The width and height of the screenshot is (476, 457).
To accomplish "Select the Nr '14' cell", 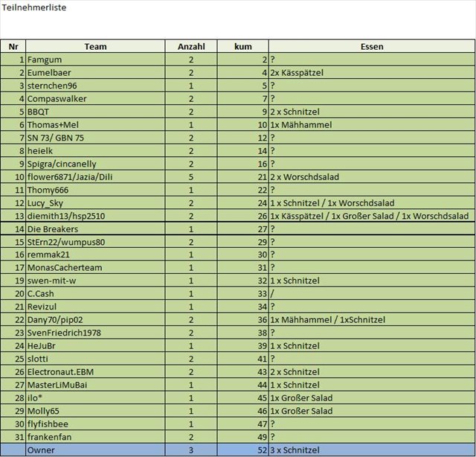I will (x=13, y=229).
